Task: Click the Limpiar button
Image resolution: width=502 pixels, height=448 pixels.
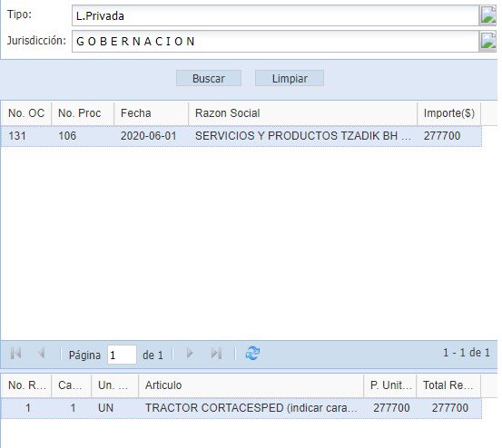Action: click(x=290, y=78)
